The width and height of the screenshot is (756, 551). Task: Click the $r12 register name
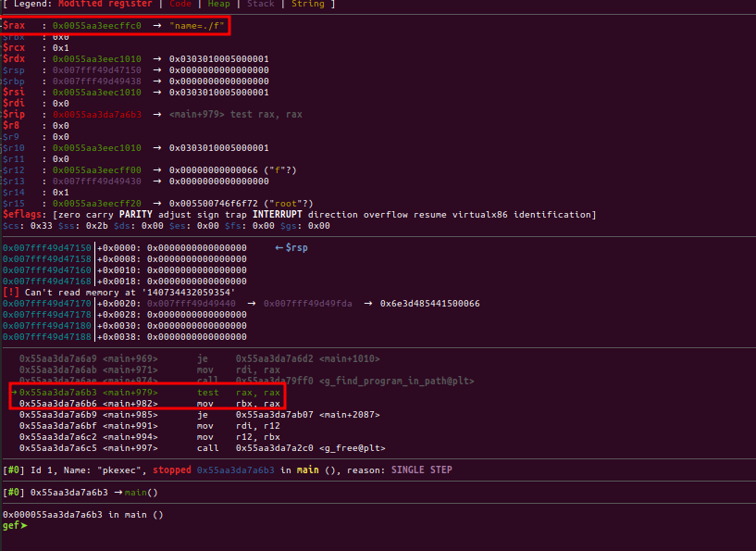(14, 170)
